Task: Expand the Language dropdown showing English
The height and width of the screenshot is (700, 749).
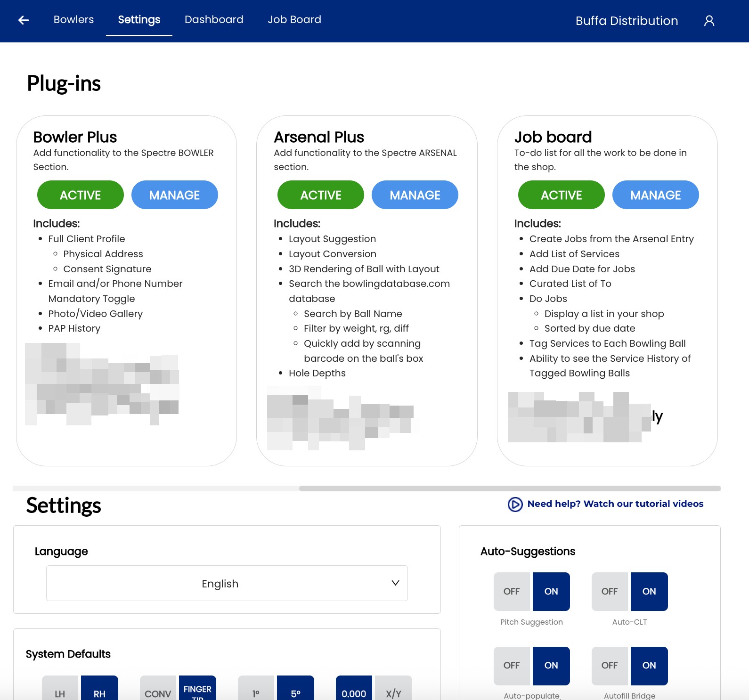Action: 227,583
